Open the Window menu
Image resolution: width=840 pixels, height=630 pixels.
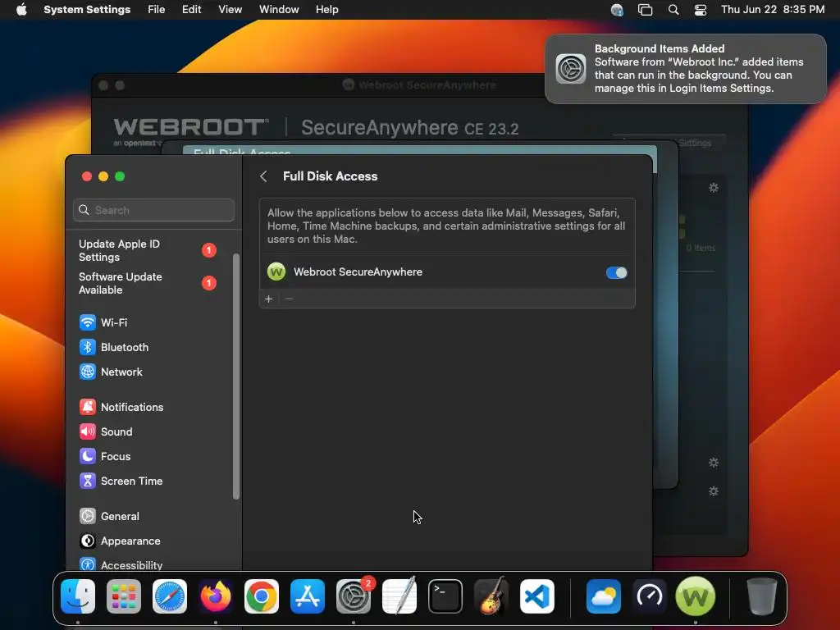(x=279, y=10)
